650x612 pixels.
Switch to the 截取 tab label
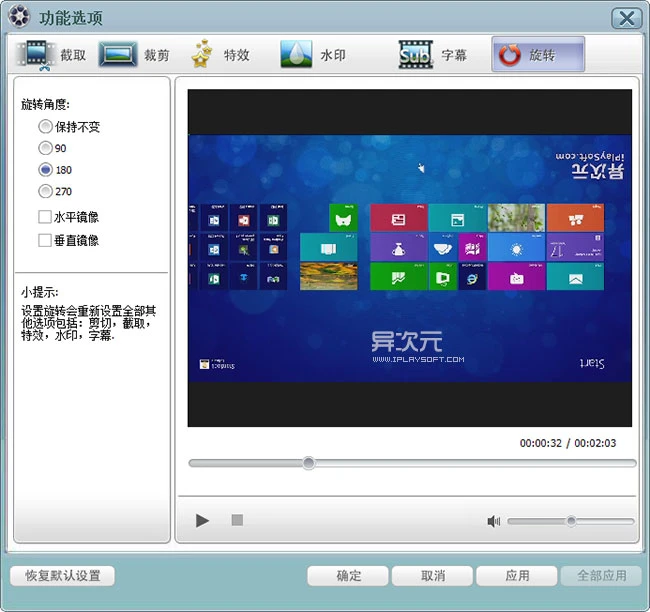point(73,55)
